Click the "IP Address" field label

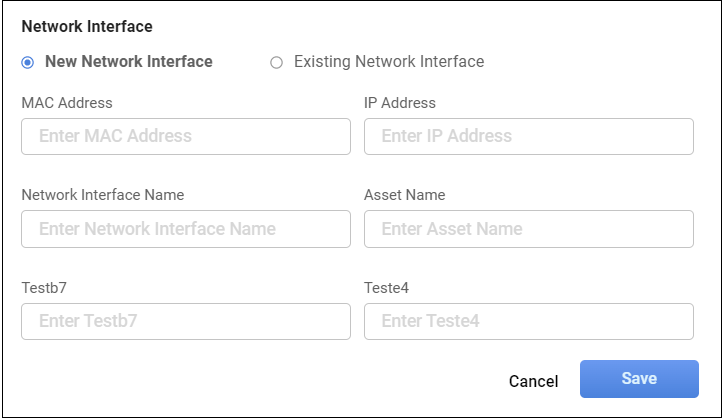click(x=400, y=103)
